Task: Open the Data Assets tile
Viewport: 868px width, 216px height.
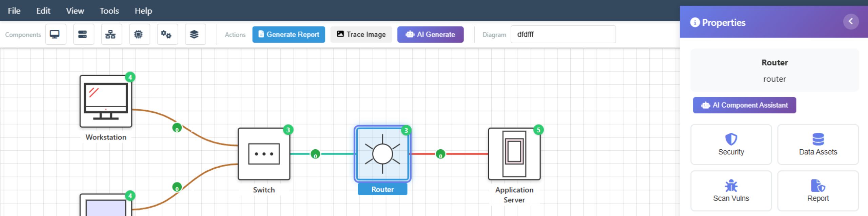Action: coord(817,145)
